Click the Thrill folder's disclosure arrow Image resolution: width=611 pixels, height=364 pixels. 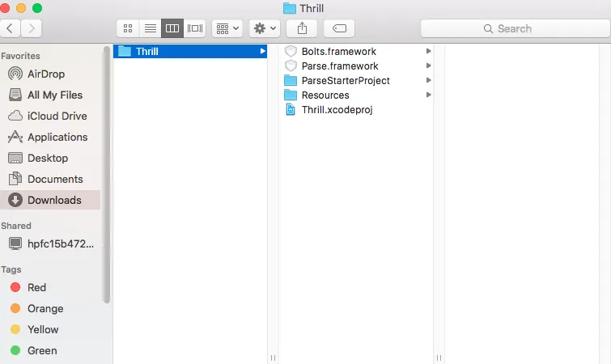[x=263, y=51]
